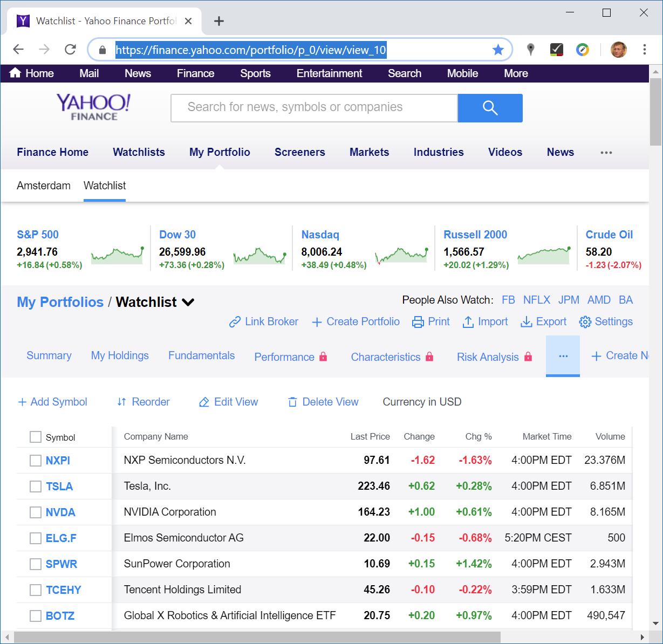
Task: Switch to the Amsterdam portfolio tab
Action: tap(44, 186)
